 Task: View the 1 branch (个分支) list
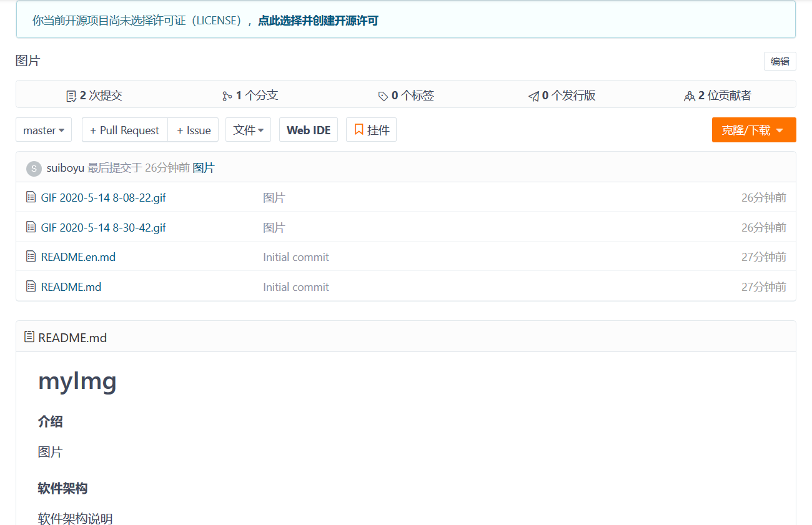tap(250, 96)
